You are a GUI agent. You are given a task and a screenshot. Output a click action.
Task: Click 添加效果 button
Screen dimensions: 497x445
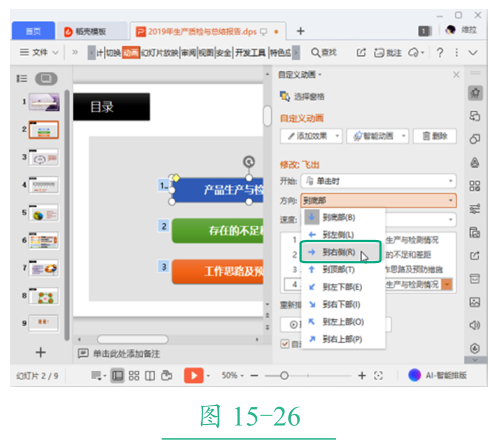click(311, 136)
